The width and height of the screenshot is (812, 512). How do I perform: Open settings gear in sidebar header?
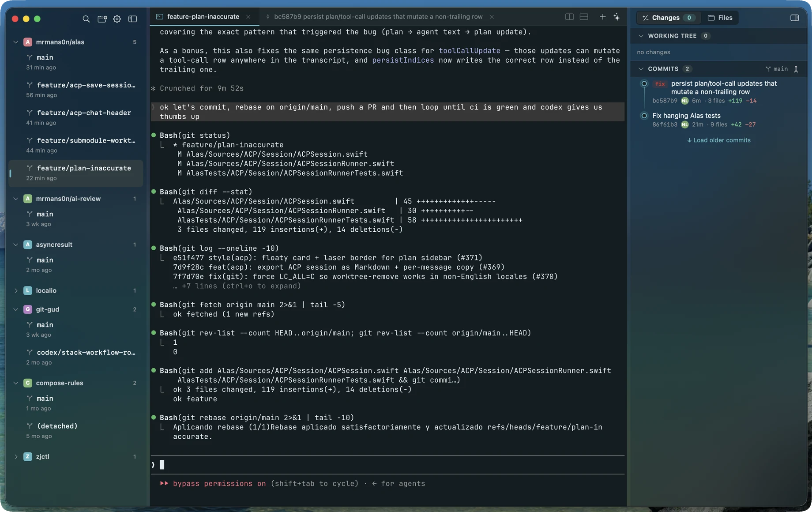tap(117, 19)
